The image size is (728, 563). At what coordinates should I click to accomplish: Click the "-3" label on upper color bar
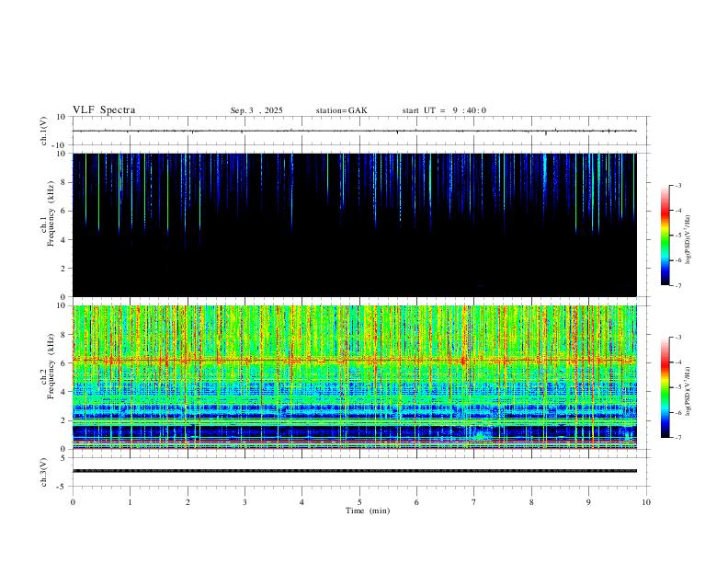678,185
